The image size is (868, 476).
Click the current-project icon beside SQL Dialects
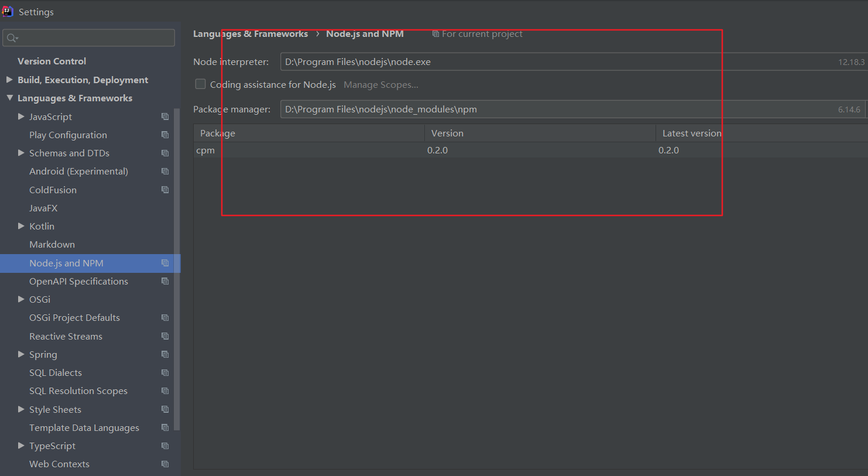pos(165,372)
